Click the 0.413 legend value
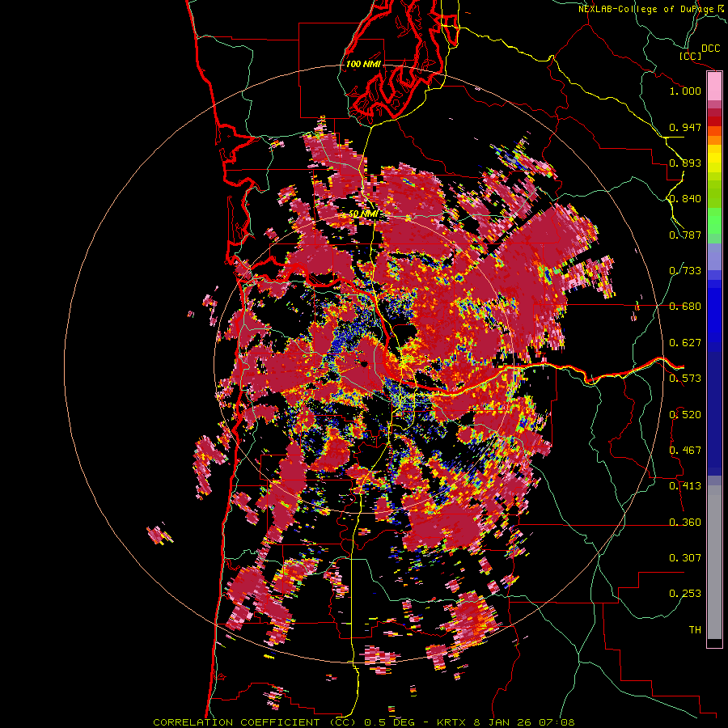This screenshot has height=728, width=728. [685, 486]
